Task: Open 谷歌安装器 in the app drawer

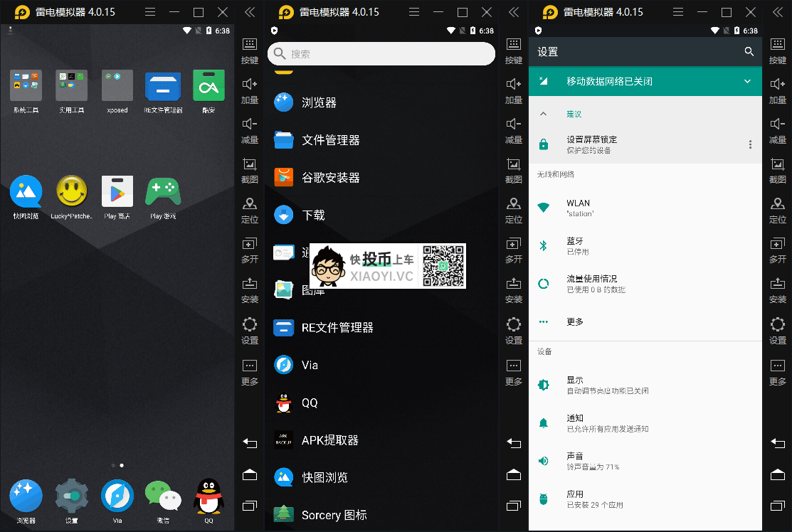Action: [x=381, y=178]
